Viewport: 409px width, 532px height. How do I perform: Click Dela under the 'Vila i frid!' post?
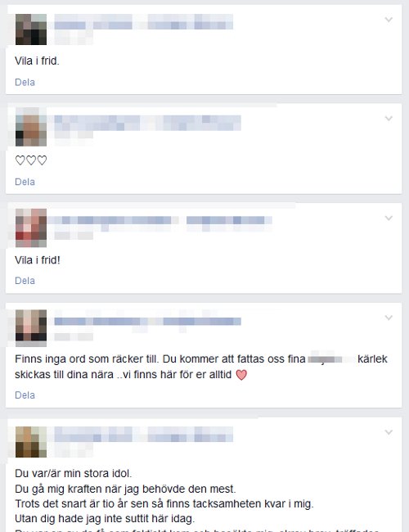pyautogui.click(x=25, y=281)
